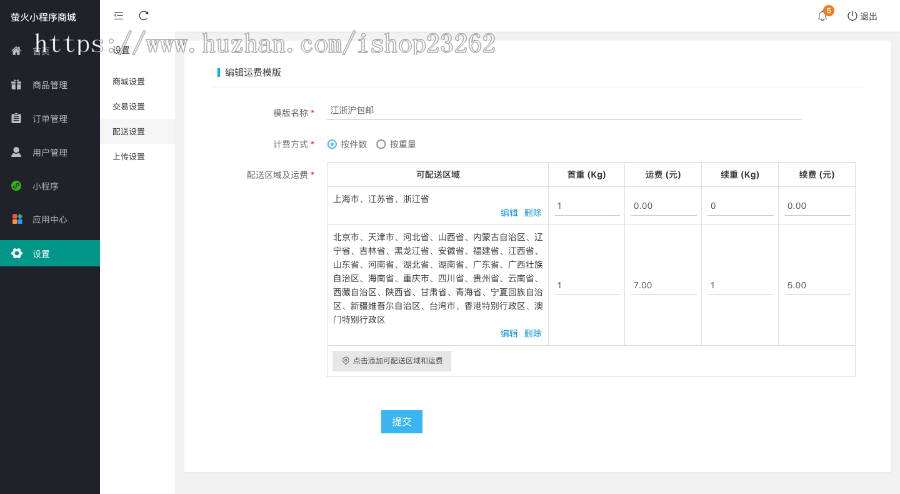
Task: Select 按重量 billing radio button
Action: pyautogui.click(x=381, y=144)
